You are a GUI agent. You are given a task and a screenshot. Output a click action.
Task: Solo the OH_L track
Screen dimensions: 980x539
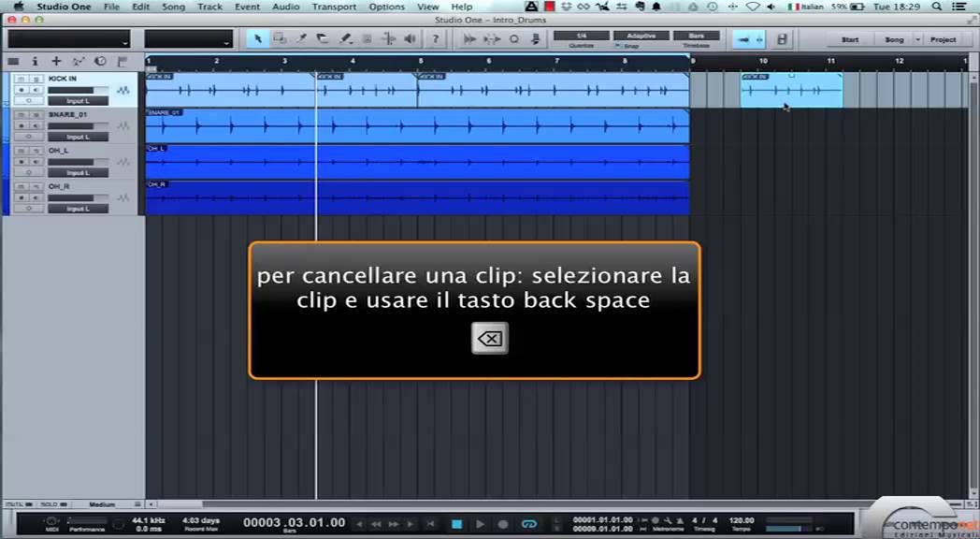36,151
